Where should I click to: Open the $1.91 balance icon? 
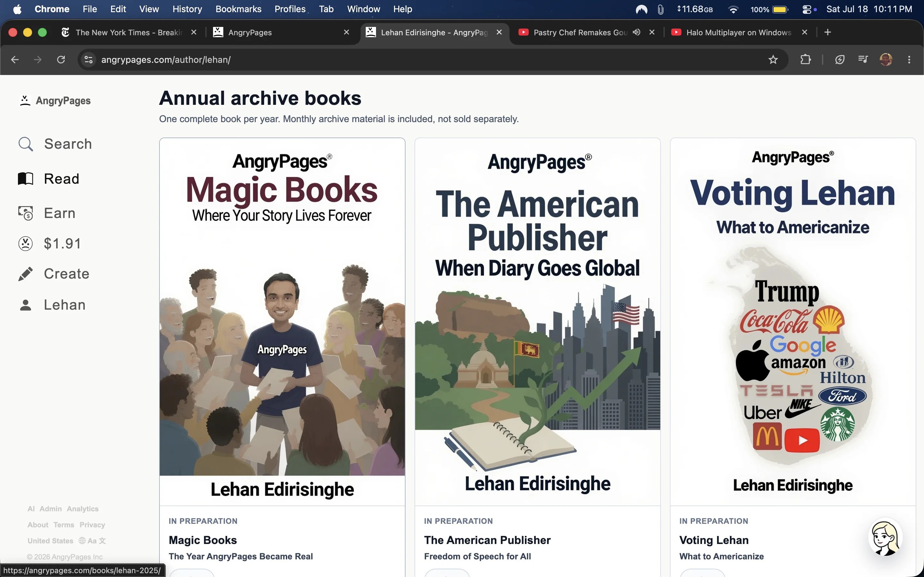coord(26,244)
